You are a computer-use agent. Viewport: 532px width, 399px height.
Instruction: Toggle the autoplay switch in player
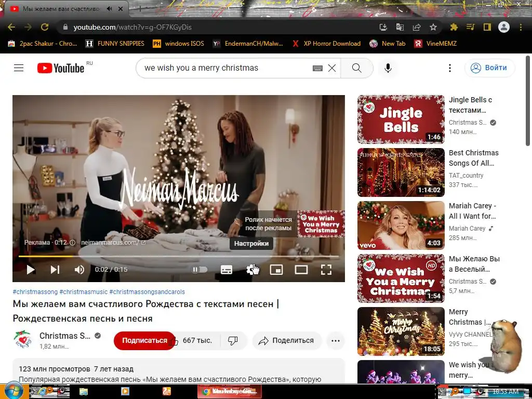(x=200, y=270)
